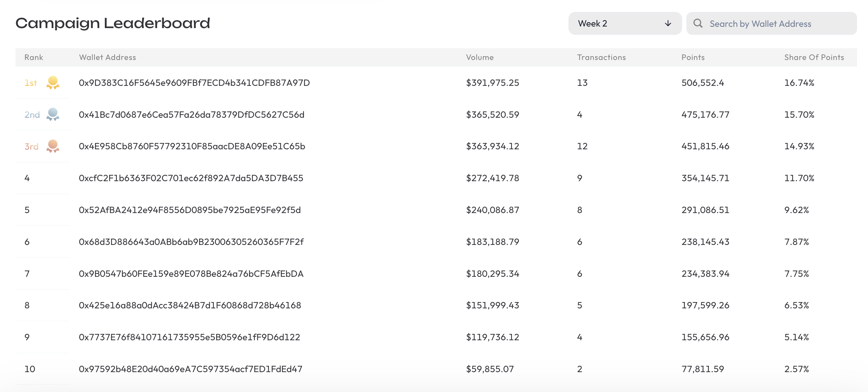Click the Transactions column header
Viewport: 868px width, 392px height.
(x=601, y=57)
